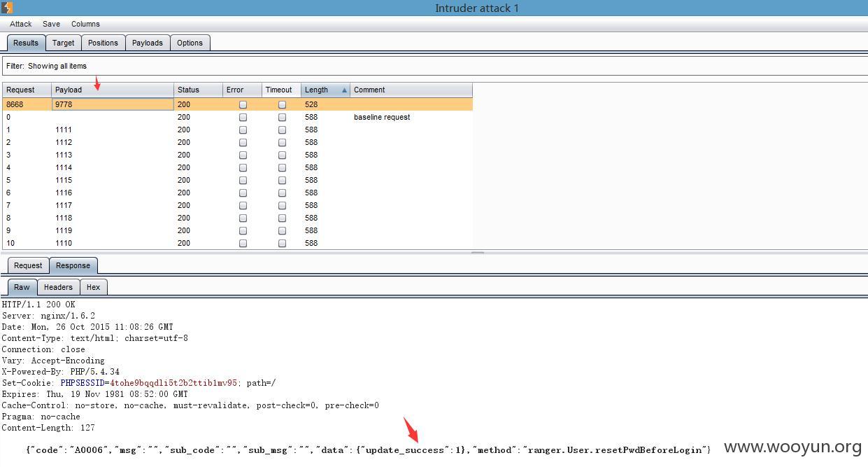Select payload cell 9778

[x=113, y=104]
